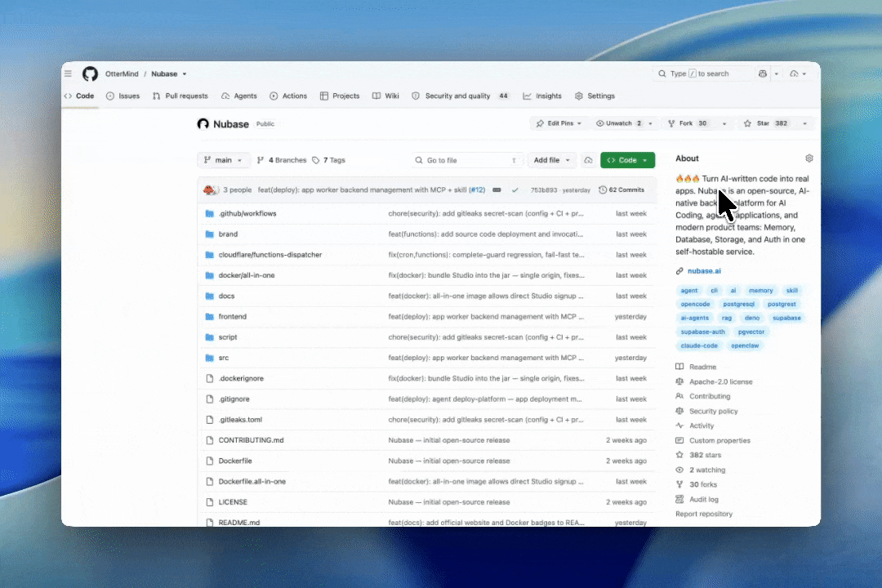Open the green Code dropdown button
The image size is (882, 588).
click(x=627, y=160)
